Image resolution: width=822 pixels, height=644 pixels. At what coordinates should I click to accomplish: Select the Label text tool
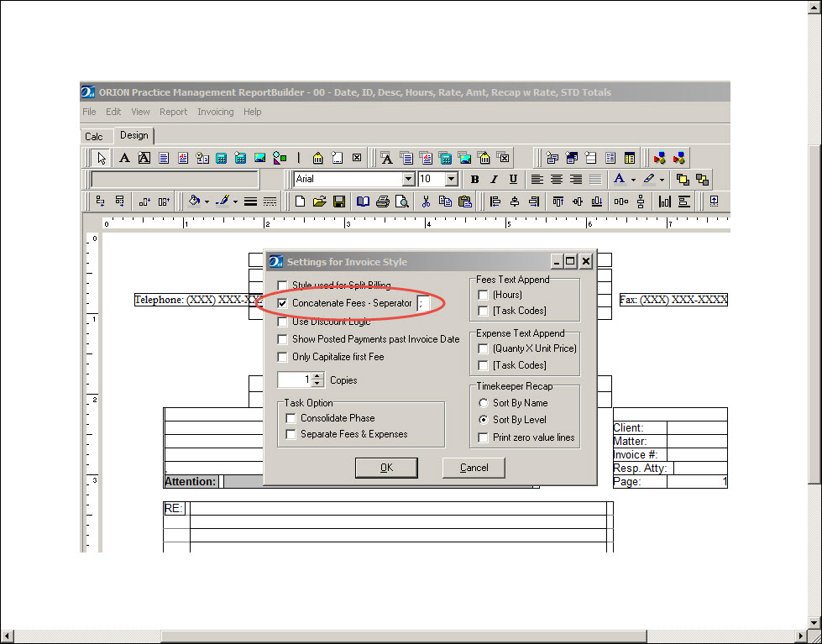click(124, 158)
